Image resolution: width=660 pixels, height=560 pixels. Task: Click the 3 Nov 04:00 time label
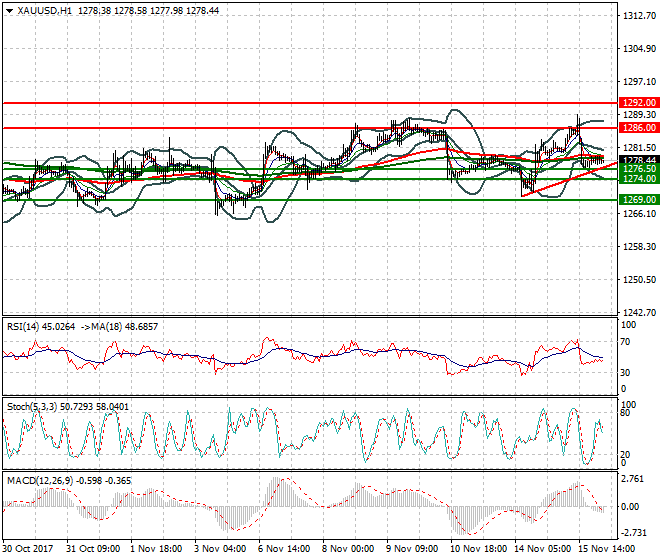(x=220, y=549)
